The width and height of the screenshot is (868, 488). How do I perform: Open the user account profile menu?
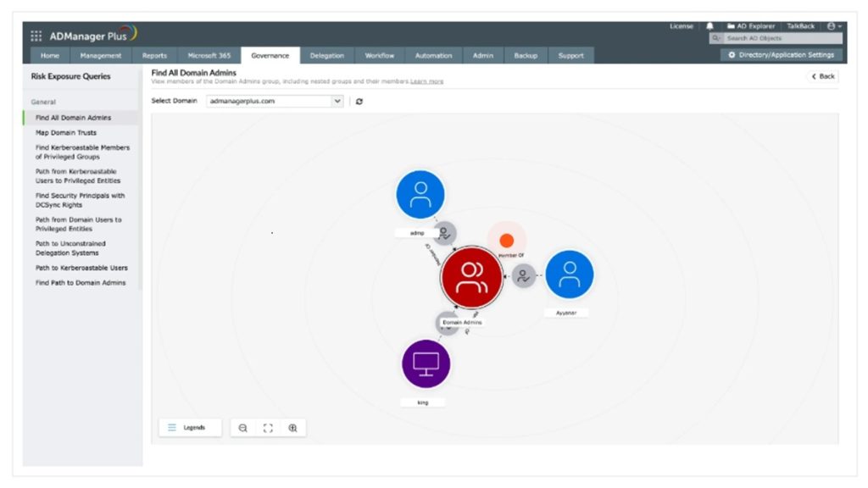coord(834,26)
